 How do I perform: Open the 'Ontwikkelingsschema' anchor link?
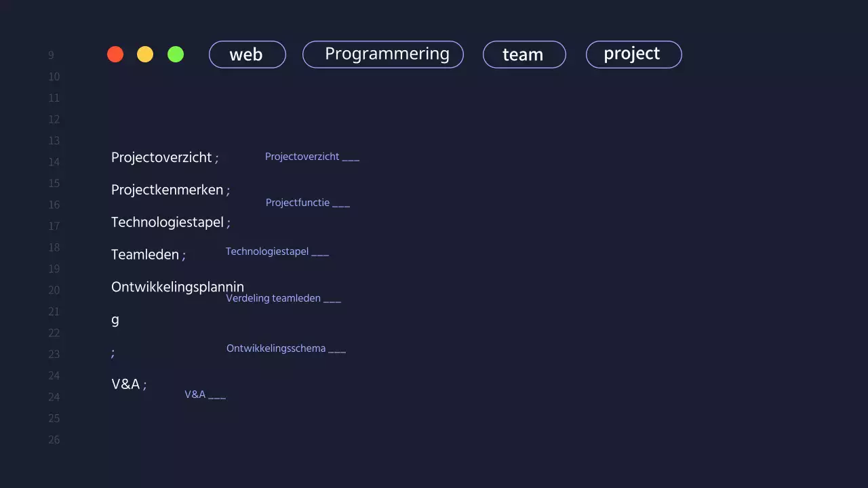coord(276,348)
